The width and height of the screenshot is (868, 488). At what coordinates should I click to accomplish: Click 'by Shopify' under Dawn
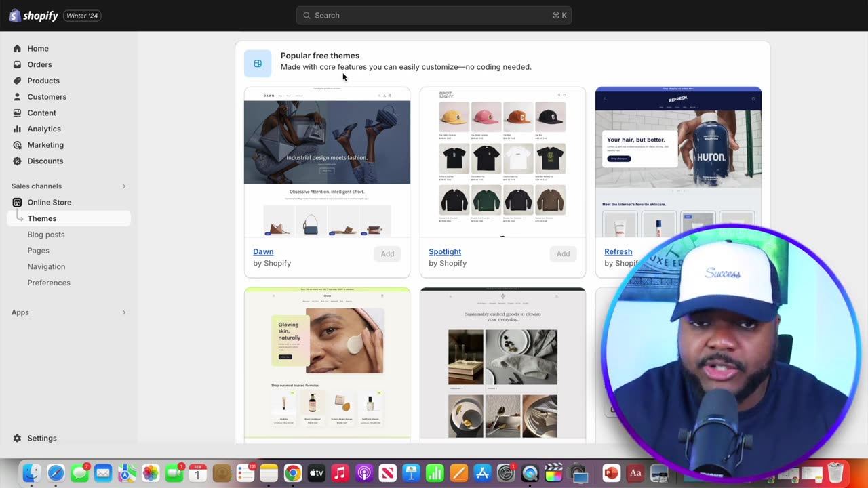[x=272, y=263]
